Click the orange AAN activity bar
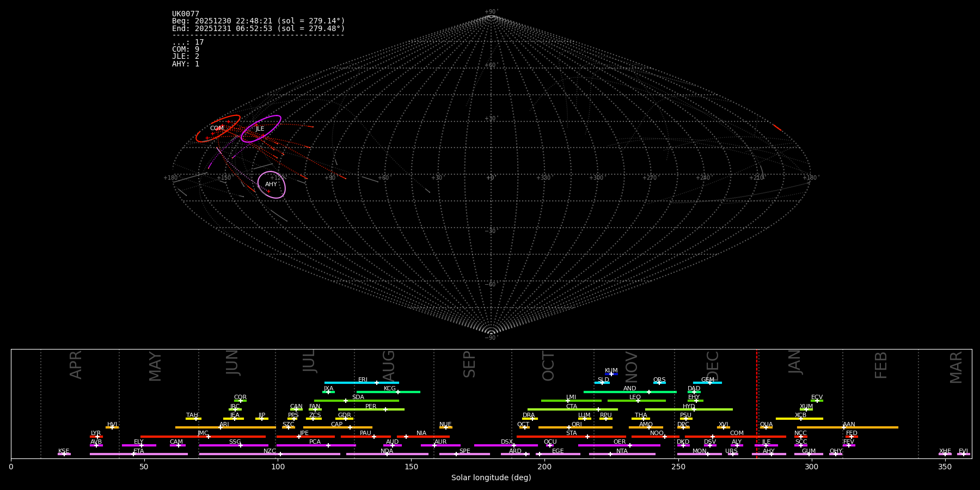Viewport: 980px width, 490px height. [x=871, y=427]
